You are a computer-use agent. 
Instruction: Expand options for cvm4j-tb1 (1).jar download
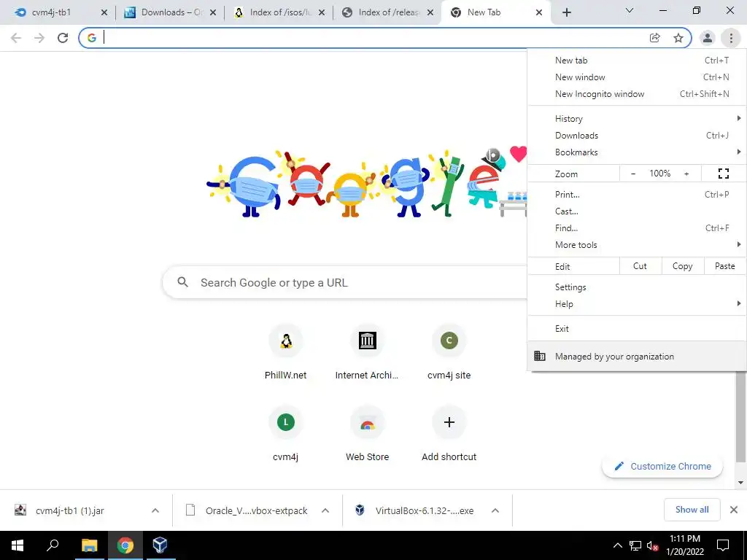[x=155, y=510]
